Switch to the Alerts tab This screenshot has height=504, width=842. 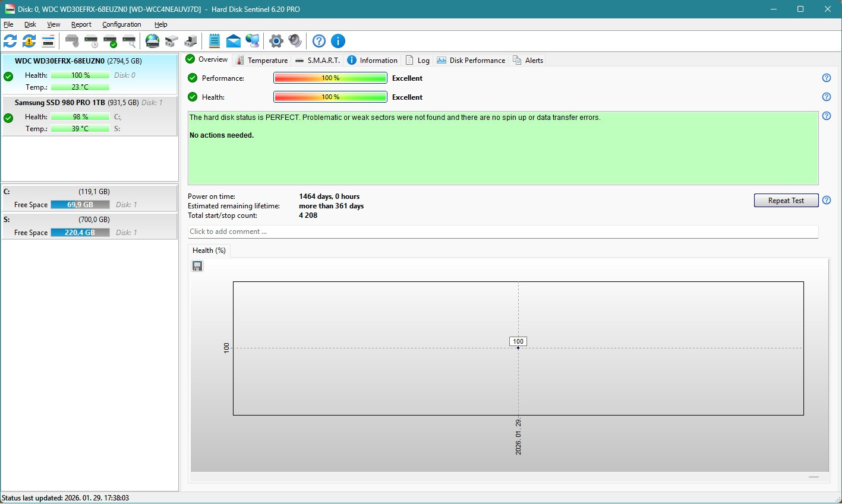[528, 60]
